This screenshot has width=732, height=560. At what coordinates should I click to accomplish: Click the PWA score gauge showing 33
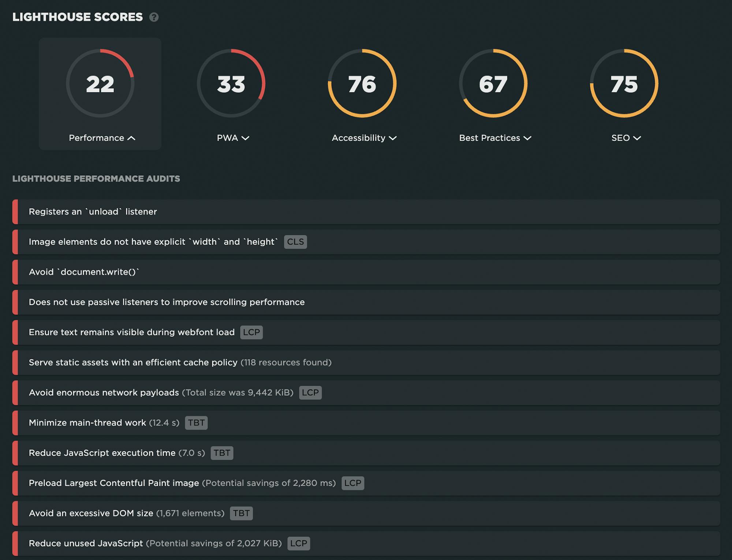coord(231,83)
